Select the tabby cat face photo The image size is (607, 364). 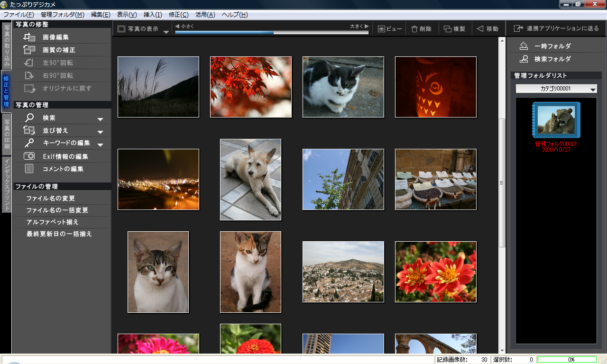point(158,272)
